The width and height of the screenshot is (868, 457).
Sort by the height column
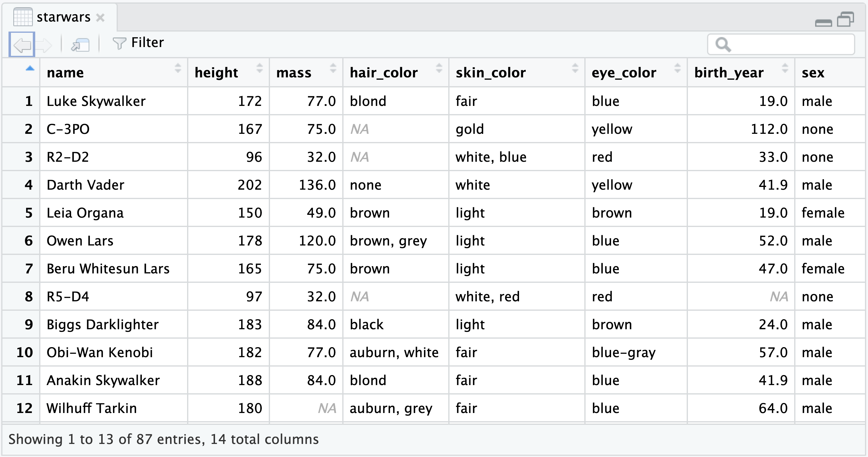[x=228, y=73]
